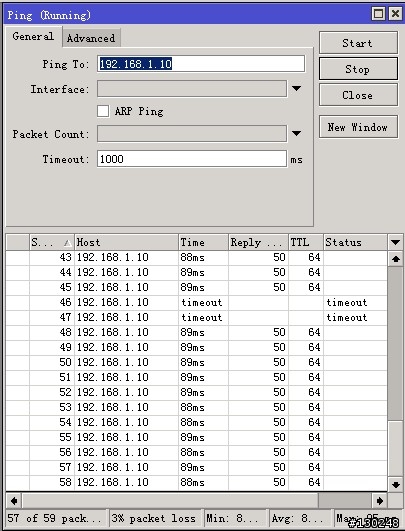405x531 pixels.
Task: Select row with sequence 43
Action: [196, 257]
